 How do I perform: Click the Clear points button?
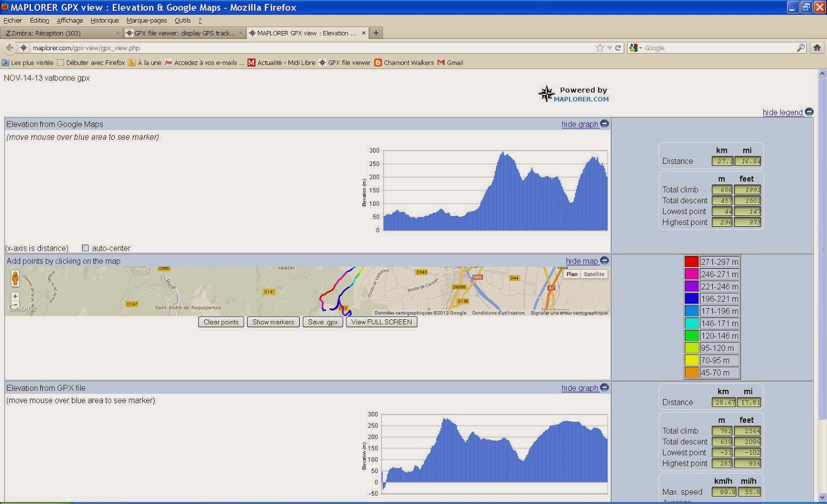click(221, 322)
